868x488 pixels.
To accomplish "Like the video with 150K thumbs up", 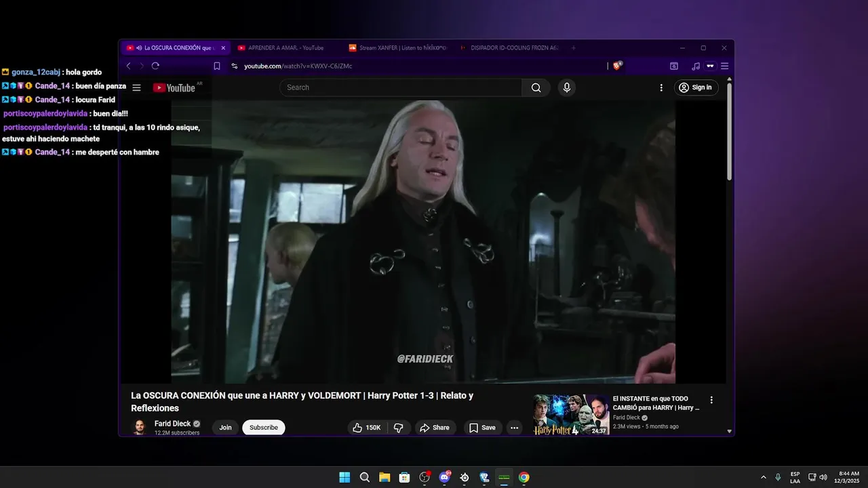I will coord(367,428).
